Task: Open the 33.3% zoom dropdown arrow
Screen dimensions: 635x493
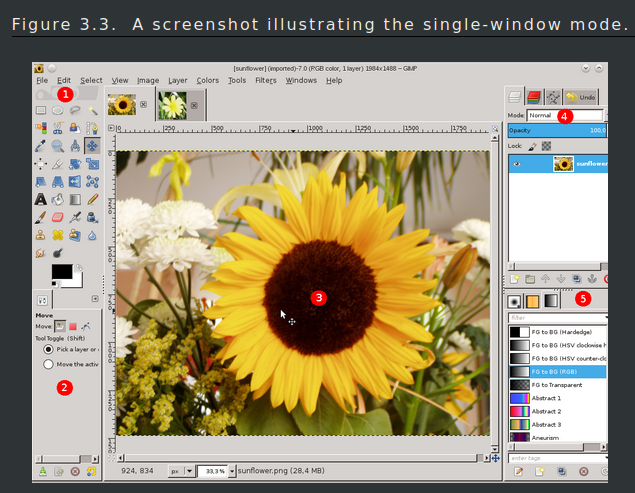Action: click(x=232, y=471)
